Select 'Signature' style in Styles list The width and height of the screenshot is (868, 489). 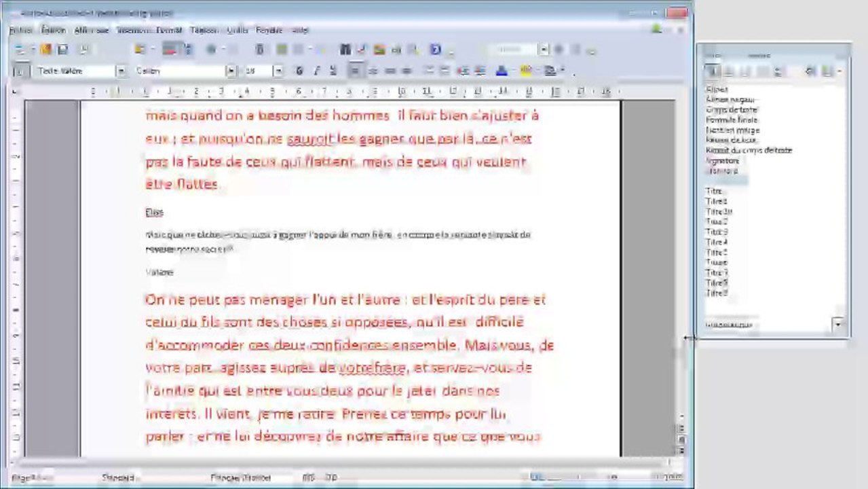(x=723, y=160)
